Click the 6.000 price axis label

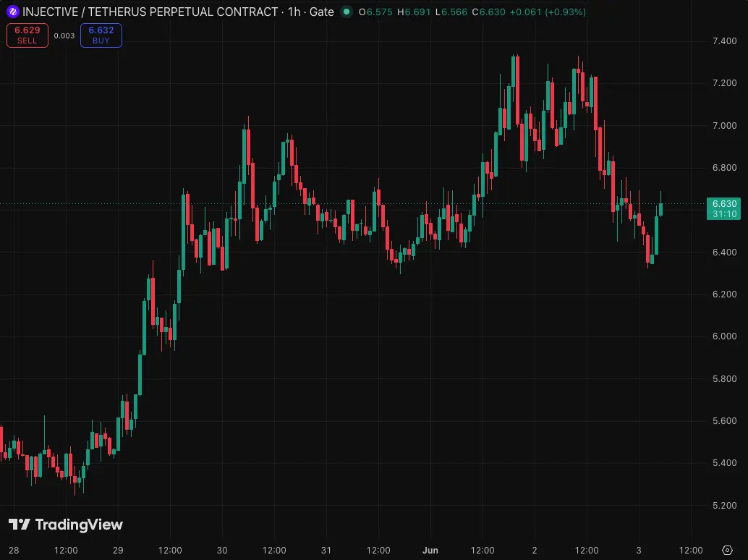725,336
